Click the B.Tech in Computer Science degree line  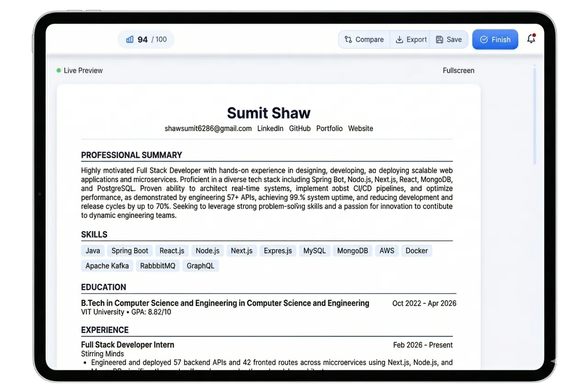[225, 303]
